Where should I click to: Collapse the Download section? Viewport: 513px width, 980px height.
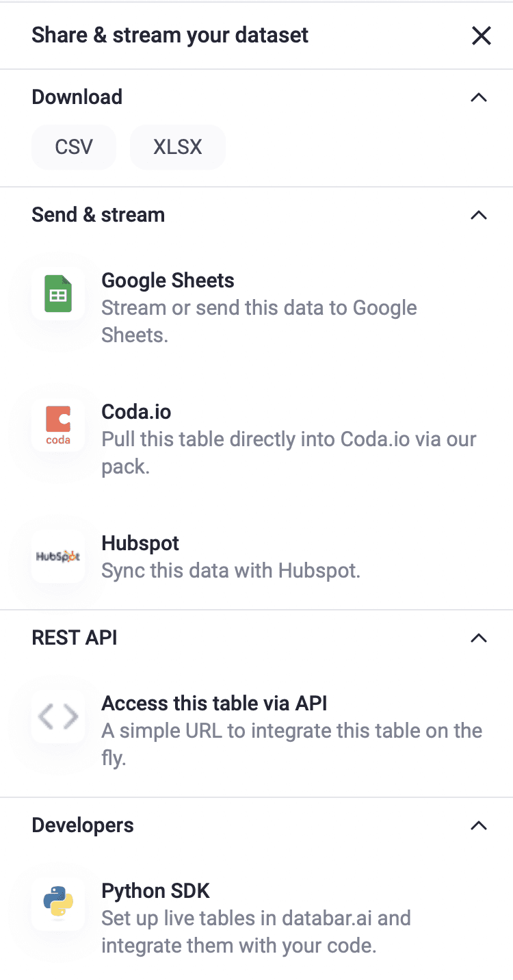(x=479, y=98)
